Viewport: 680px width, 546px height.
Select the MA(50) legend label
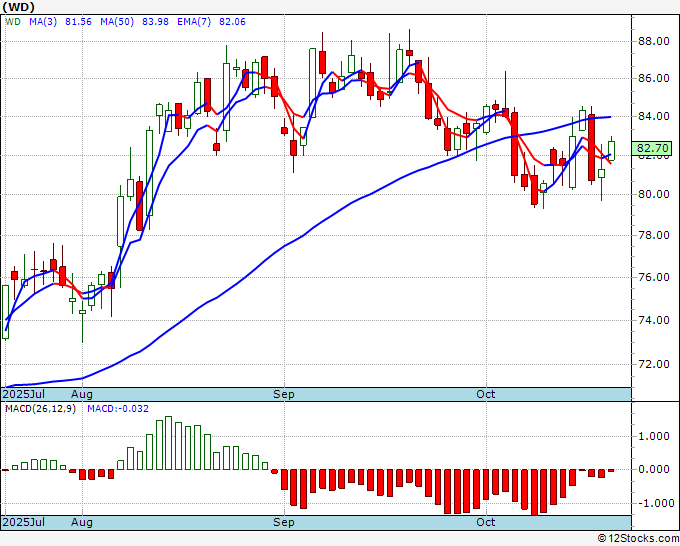click(117, 22)
